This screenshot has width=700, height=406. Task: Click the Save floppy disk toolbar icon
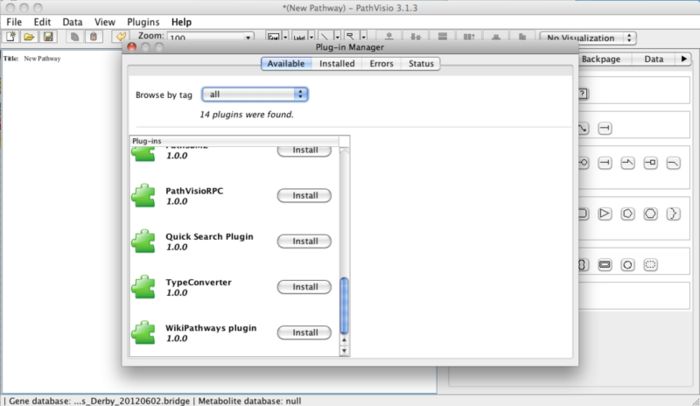[x=48, y=37]
